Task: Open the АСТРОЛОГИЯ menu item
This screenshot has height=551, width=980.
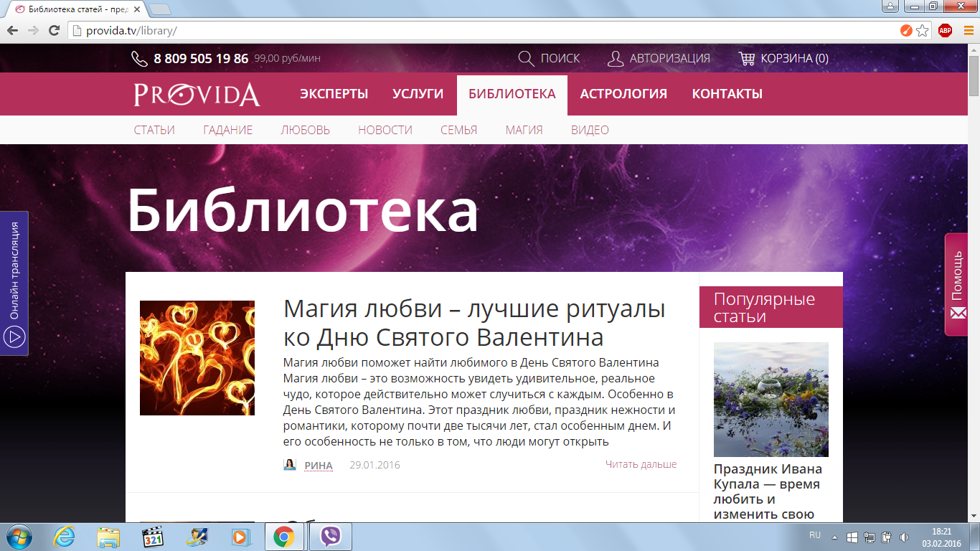Action: point(623,94)
